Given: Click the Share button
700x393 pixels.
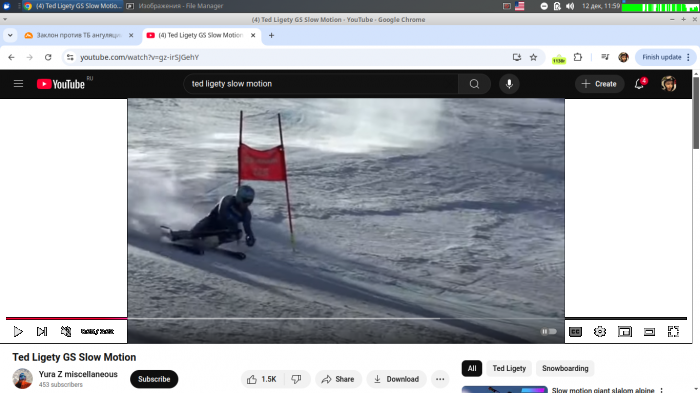Looking at the screenshot, I should click(338, 379).
